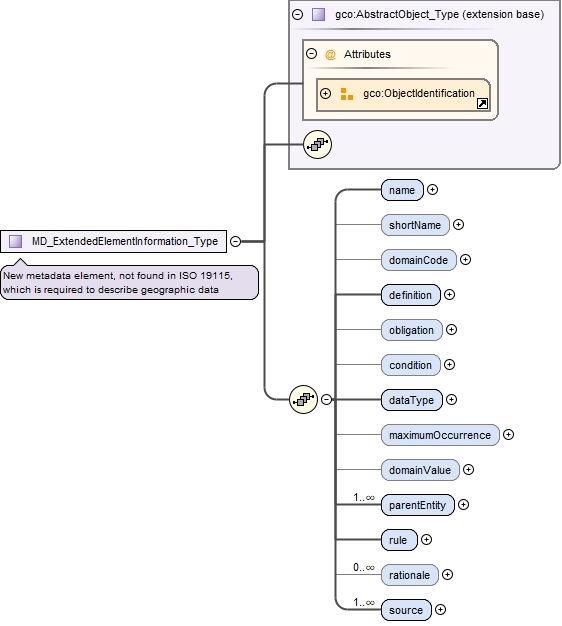Expand the maximumOccurrence element

click(508, 434)
